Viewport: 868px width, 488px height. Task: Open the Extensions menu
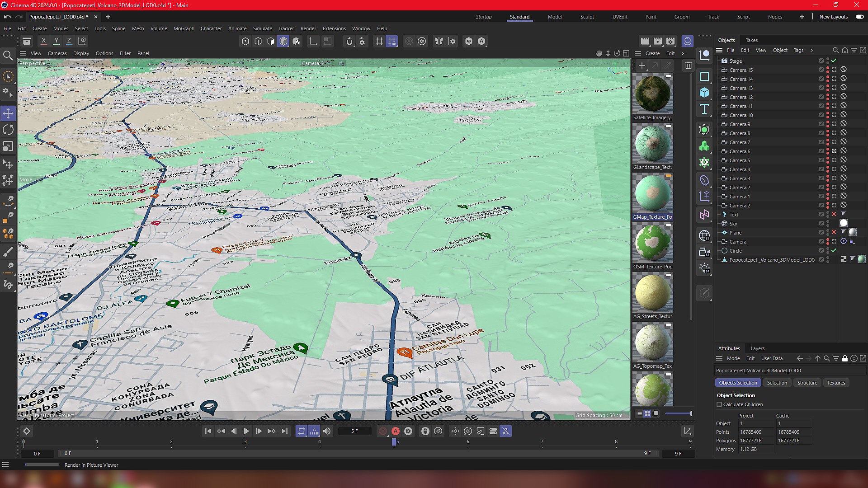(x=334, y=28)
